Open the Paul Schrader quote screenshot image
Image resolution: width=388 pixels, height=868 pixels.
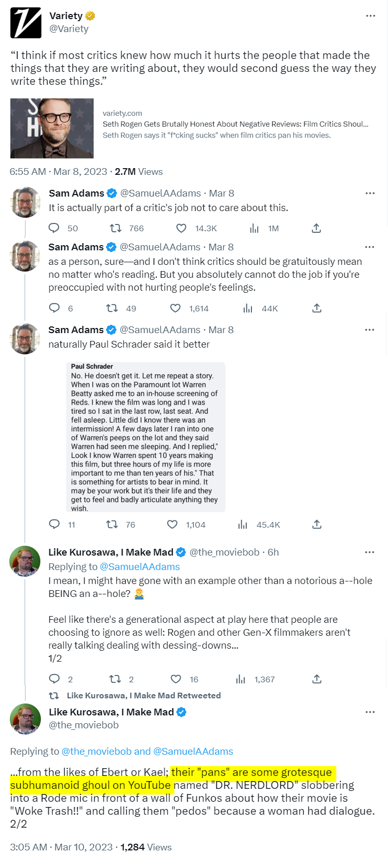coord(146,437)
